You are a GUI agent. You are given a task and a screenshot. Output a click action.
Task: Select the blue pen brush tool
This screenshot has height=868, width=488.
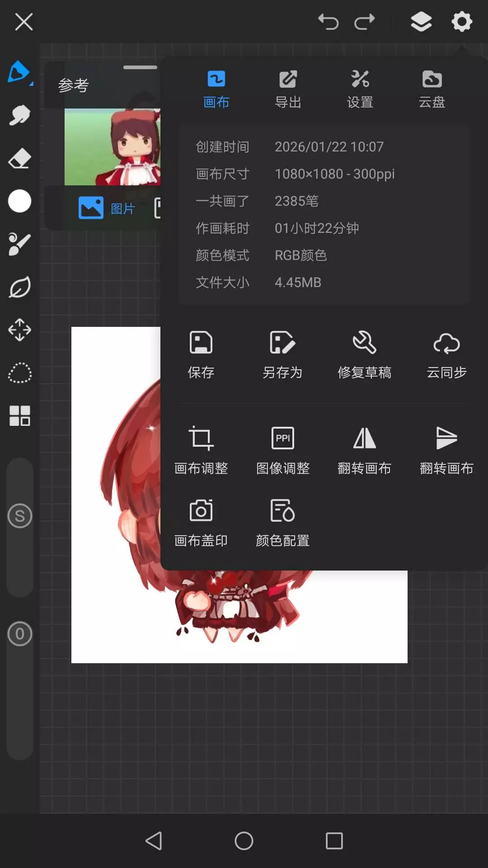[19, 72]
